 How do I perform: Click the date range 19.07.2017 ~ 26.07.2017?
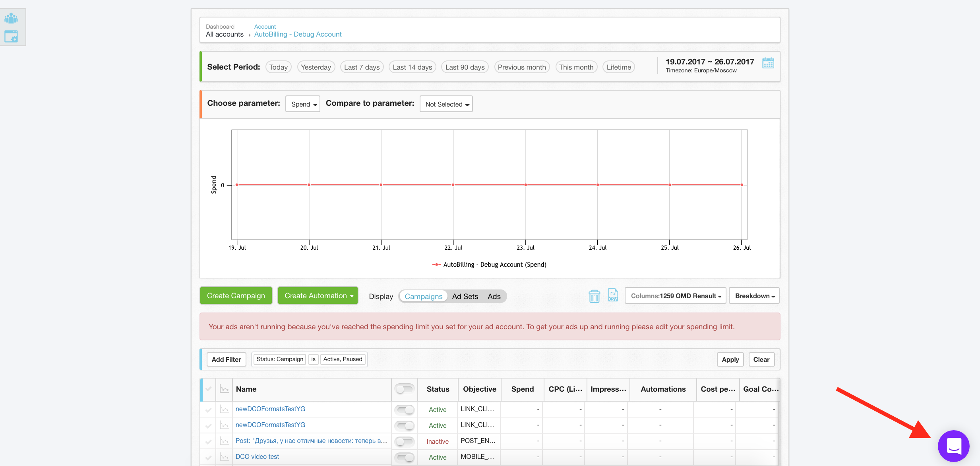710,62
